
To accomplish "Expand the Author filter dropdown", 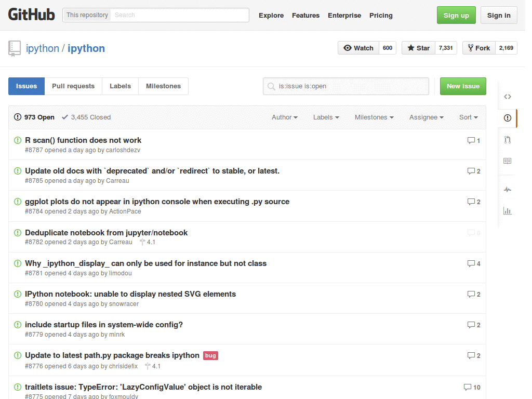I will [x=285, y=117].
